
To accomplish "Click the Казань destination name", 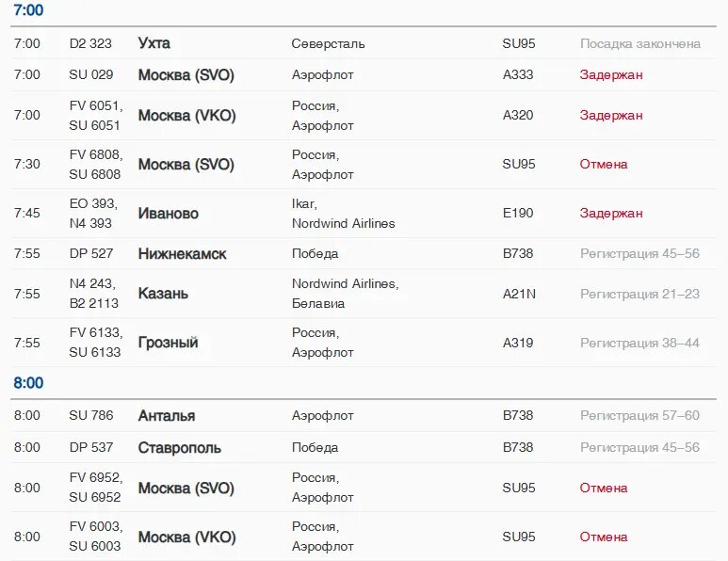I will pos(163,294).
